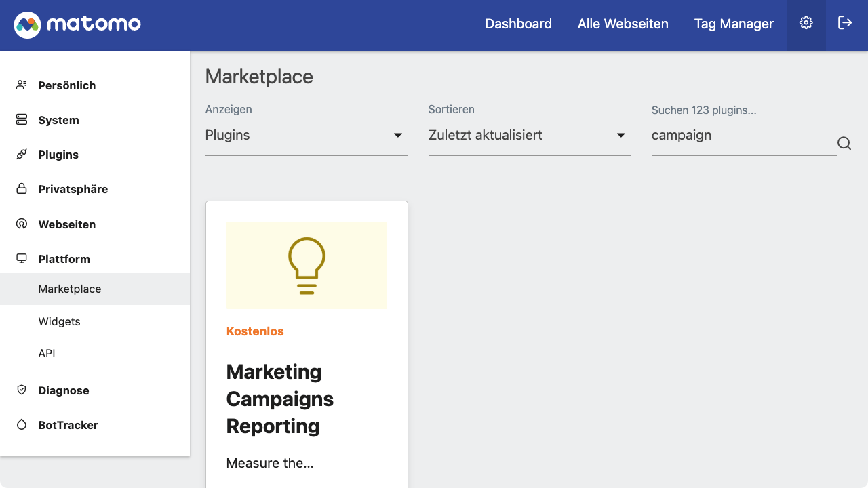This screenshot has width=868, height=488.
Task: Click the Matomo logo
Action: (x=77, y=25)
